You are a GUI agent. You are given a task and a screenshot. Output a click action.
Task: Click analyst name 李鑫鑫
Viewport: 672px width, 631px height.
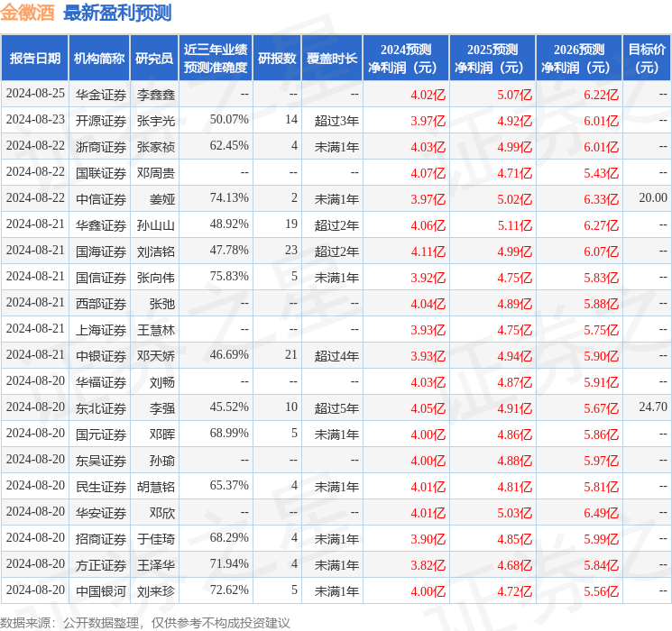(156, 95)
